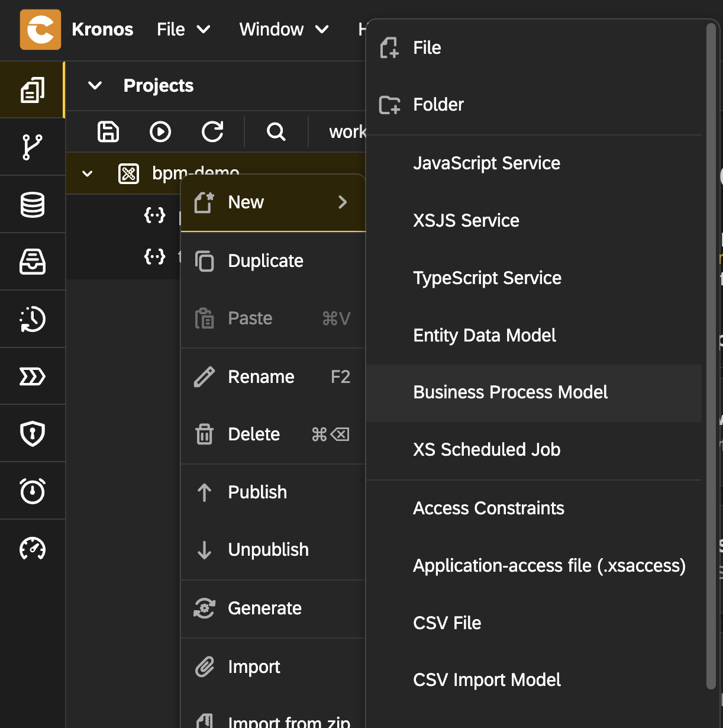Viewport: 723px width, 728px height.
Task: Choose Duplicate in the context menu
Action: click(266, 261)
